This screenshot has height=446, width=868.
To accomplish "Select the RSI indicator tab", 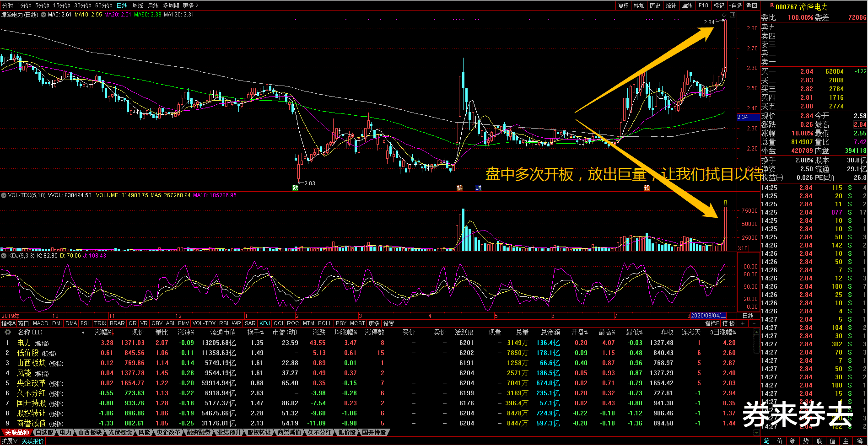I will coord(223,323).
